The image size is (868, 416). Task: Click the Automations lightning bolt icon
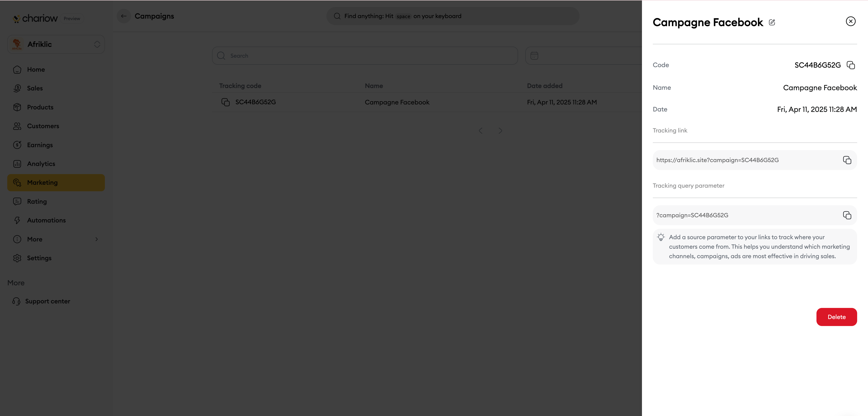coord(17,220)
